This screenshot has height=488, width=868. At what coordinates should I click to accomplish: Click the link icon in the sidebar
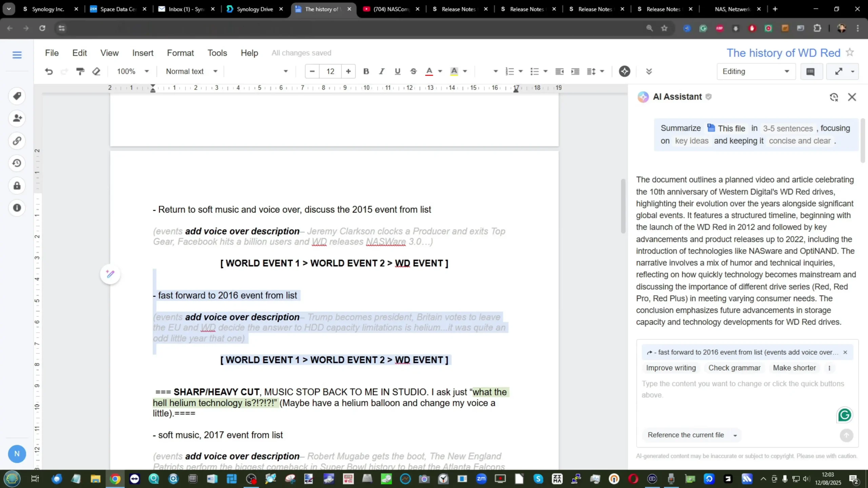coord(17,141)
